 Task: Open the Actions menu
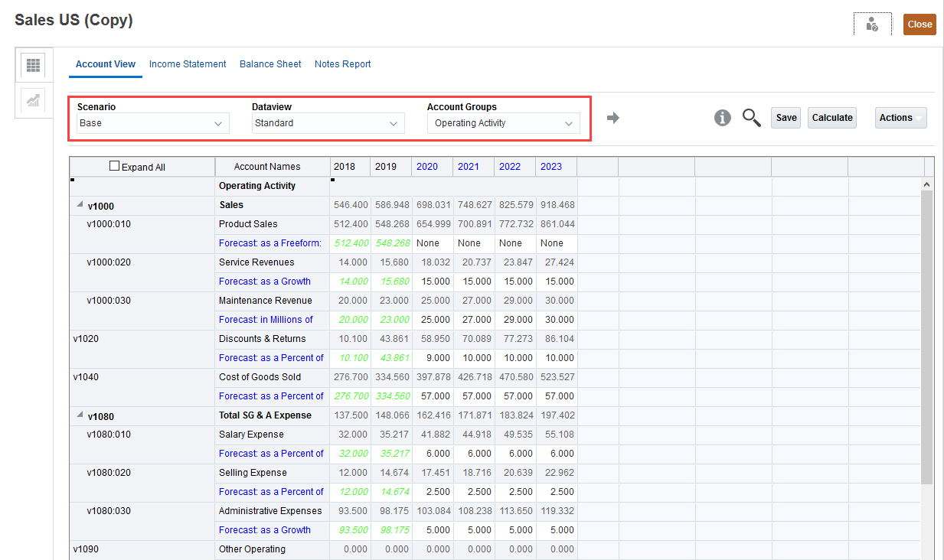click(x=900, y=118)
